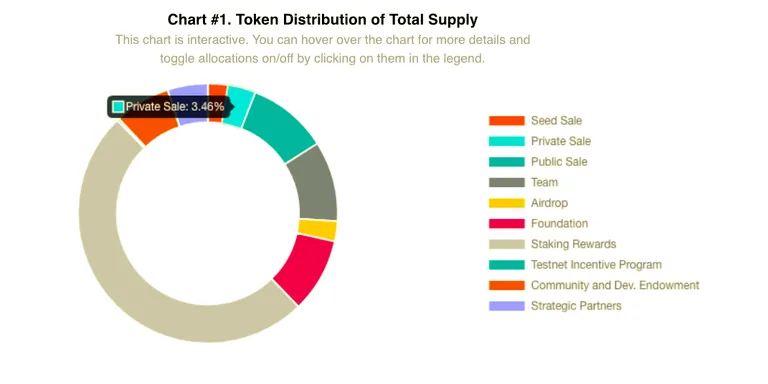Click the cyan Private Sale donut slice
Image resolution: width=768 pixels, height=384 pixels.
coord(242,107)
